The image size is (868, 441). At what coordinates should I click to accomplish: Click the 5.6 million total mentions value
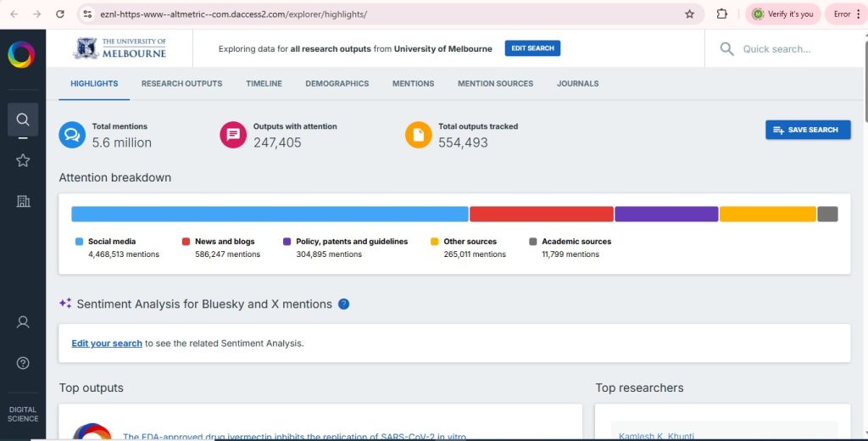122,143
